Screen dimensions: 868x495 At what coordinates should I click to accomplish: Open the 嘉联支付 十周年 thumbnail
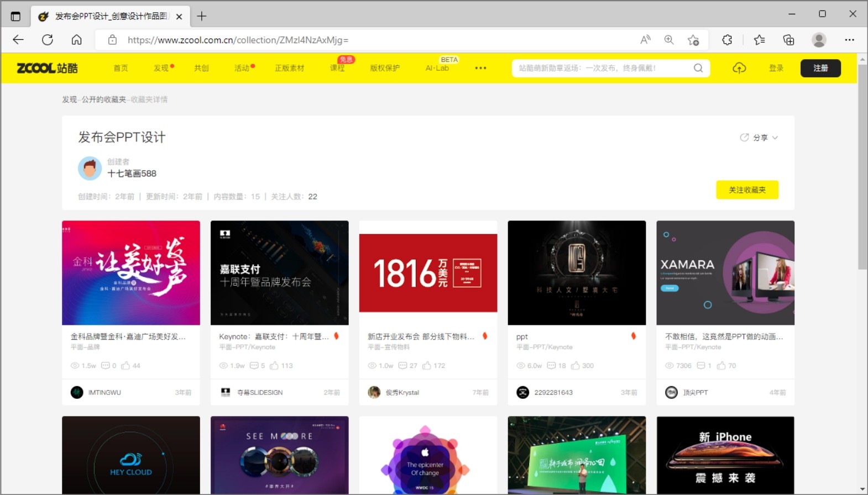click(280, 273)
